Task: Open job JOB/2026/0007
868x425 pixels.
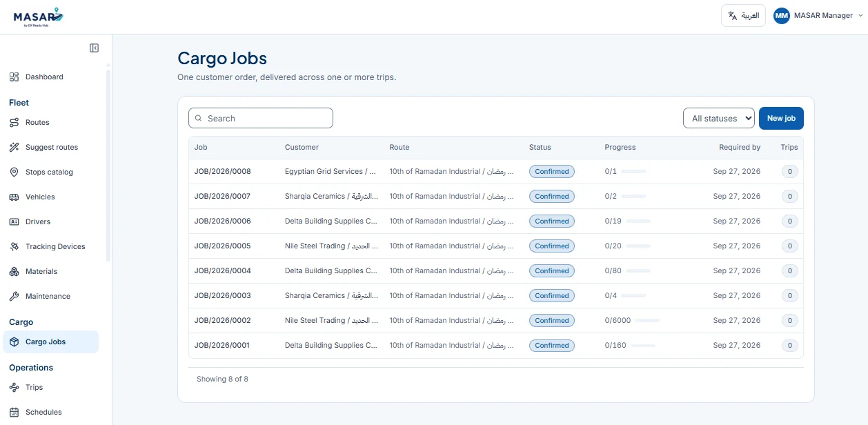Action: click(222, 197)
